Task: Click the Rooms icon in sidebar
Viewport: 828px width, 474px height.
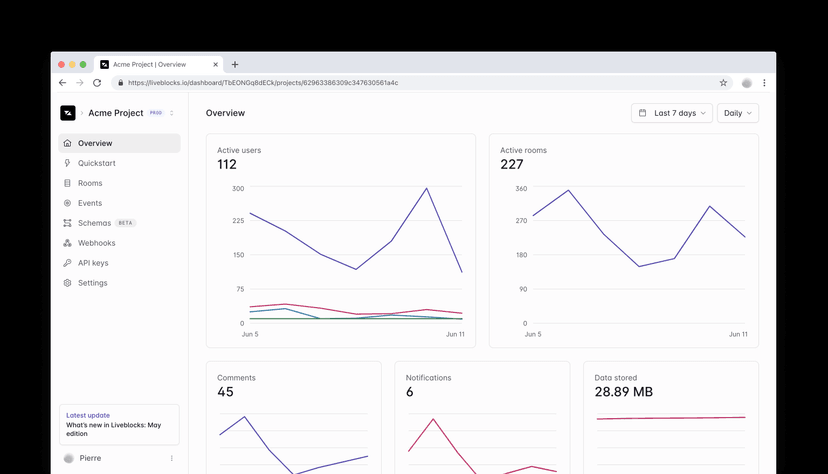Action: 67,183
